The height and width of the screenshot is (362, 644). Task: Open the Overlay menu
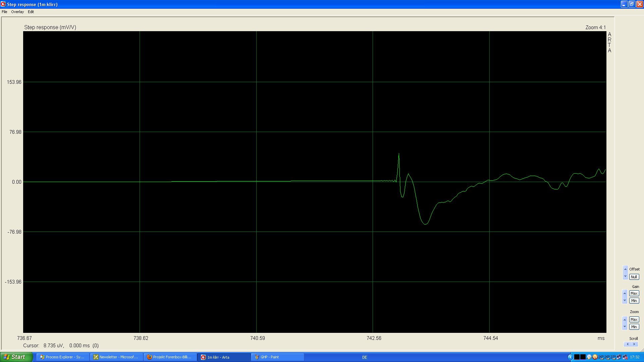(x=17, y=12)
